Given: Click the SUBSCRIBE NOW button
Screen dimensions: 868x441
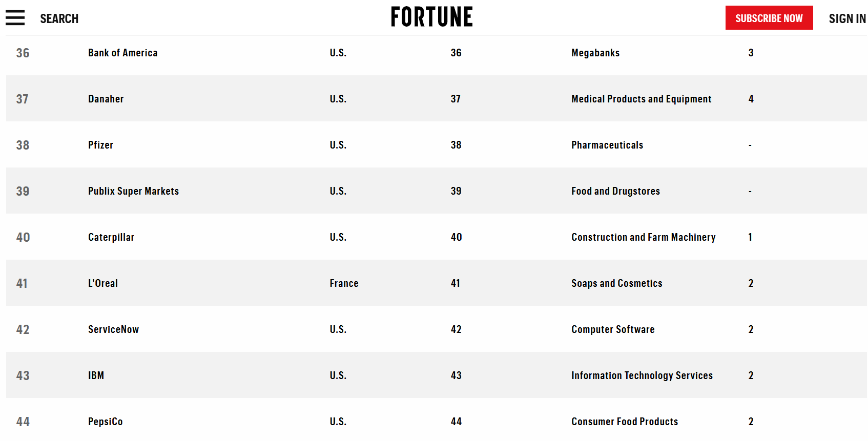Looking at the screenshot, I should [x=769, y=18].
